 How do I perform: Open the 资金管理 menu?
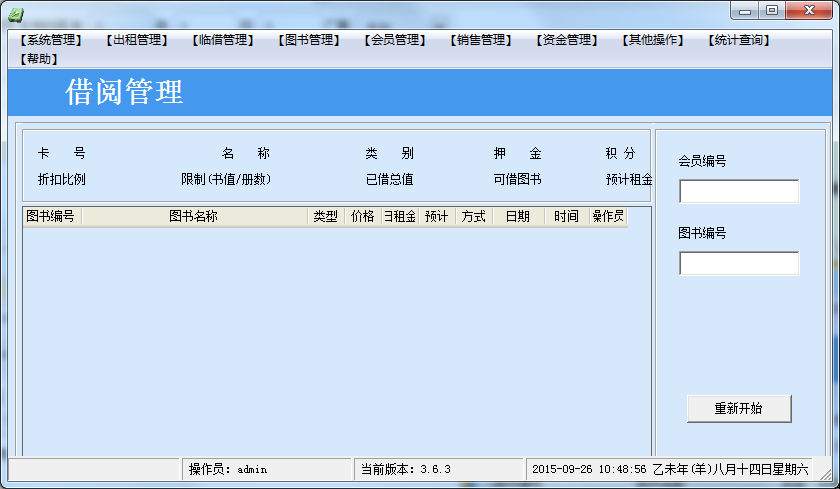(x=566, y=41)
